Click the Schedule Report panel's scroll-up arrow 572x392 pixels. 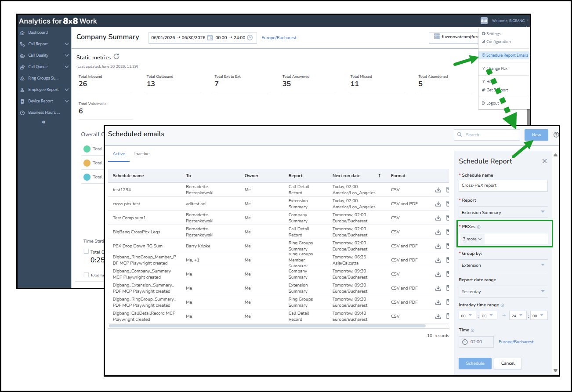click(x=555, y=155)
